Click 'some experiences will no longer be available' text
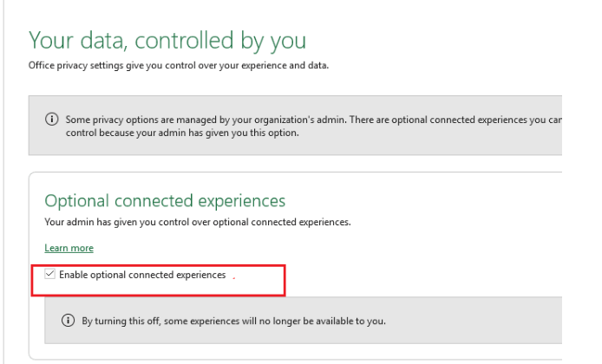The image size is (602, 364). tap(275, 321)
